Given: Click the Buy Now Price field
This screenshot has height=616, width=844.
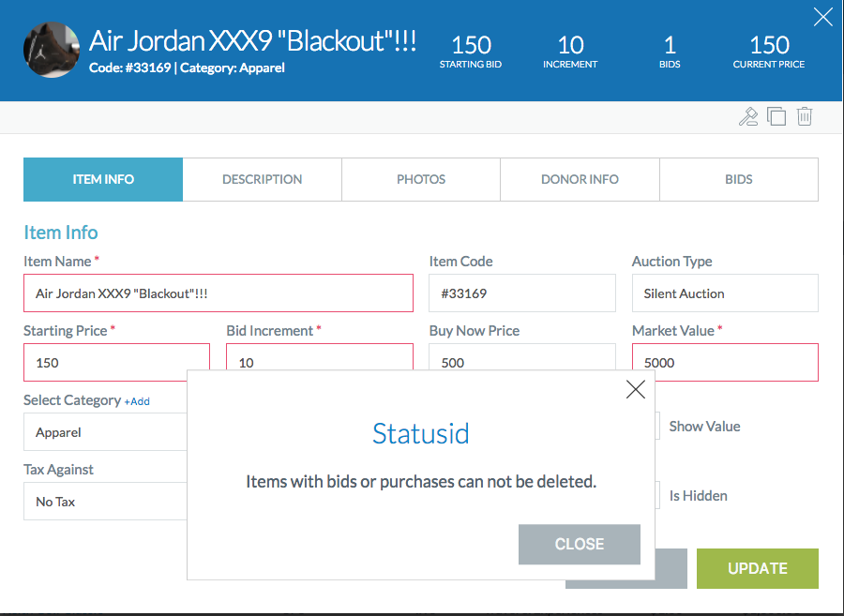Looking at the screenshot, I should 522,357.
